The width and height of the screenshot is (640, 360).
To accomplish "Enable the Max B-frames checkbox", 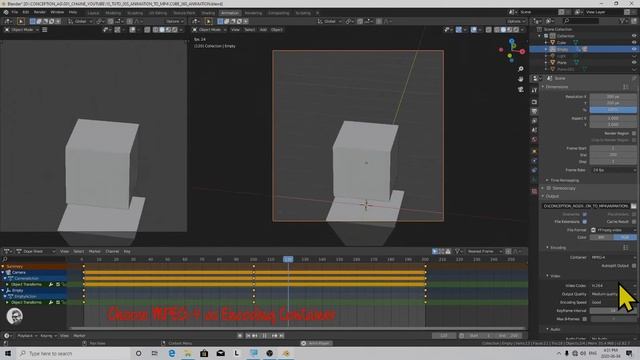I will coord(584,319).
